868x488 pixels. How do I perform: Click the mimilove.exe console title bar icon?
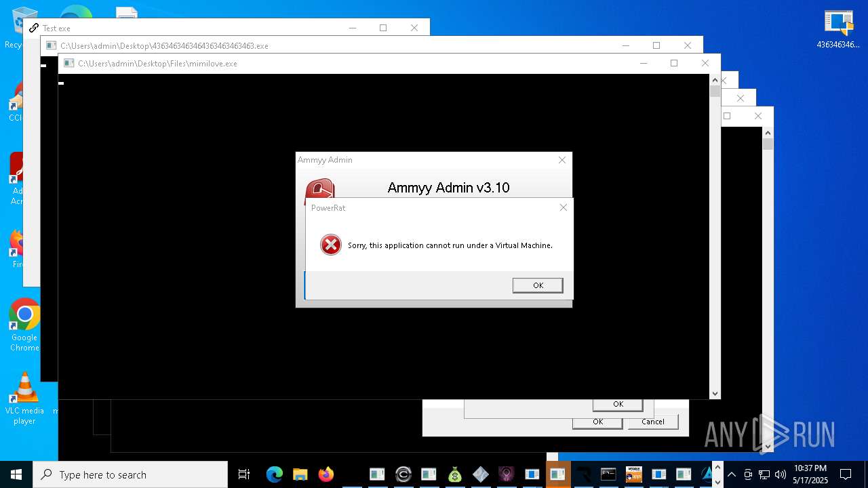pyautogui.click(x=68, y=63)
